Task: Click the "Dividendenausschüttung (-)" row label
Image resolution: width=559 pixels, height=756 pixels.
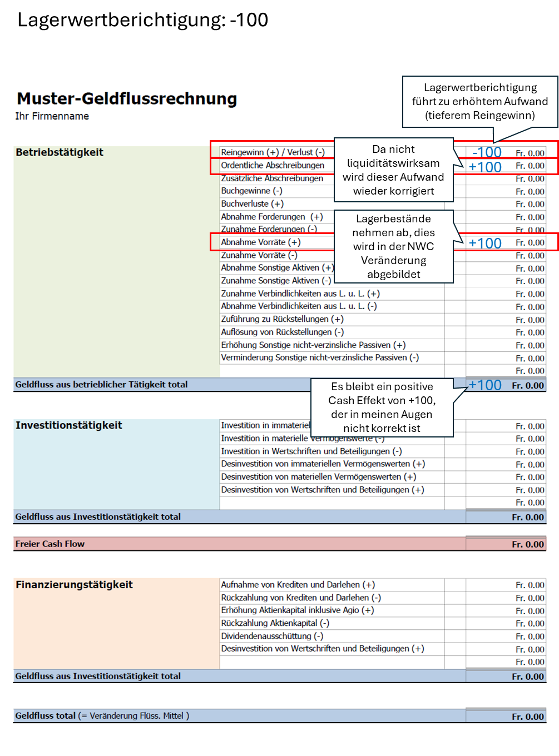Action: [272, 636]
